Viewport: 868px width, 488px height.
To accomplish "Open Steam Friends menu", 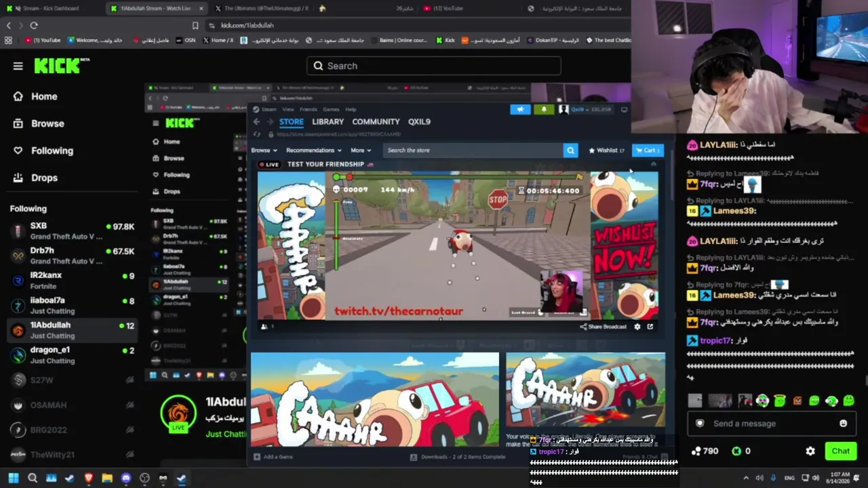I will point(309,109).
